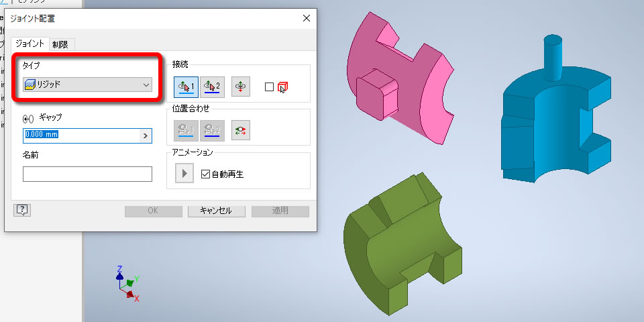Viewport: 644px width, 322px height.
Task: Toggle the 自動再生 checkbox
Action: pyautogui.click(x=205, y=174)
